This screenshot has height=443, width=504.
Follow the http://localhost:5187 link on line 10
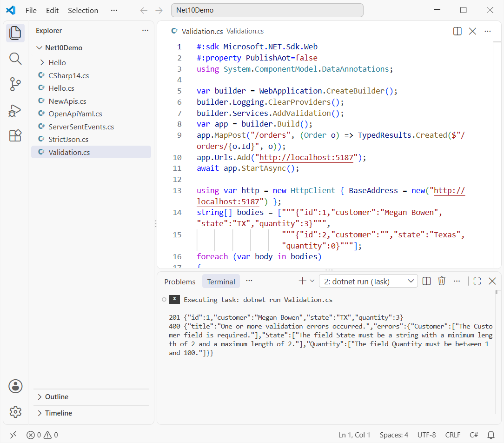click(x=306, y=157)
